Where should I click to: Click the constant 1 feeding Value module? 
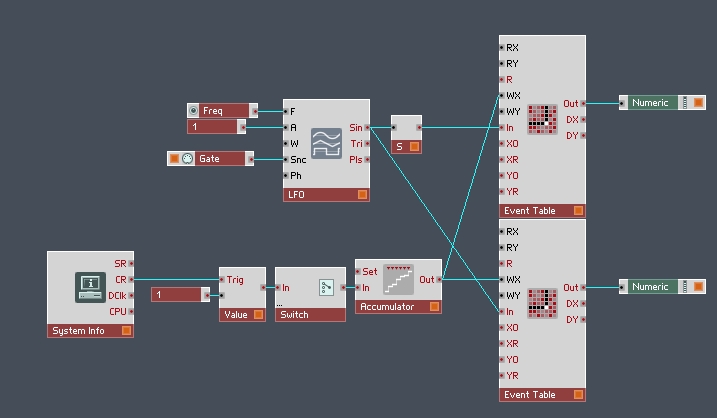tap(180, 295)
